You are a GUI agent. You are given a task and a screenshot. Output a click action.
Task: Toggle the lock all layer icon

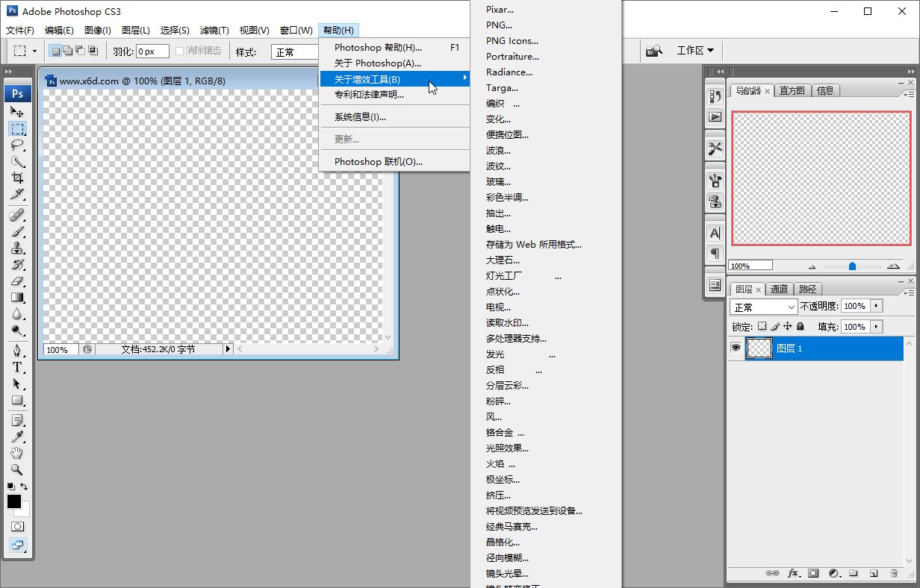(x=800, y=327)
